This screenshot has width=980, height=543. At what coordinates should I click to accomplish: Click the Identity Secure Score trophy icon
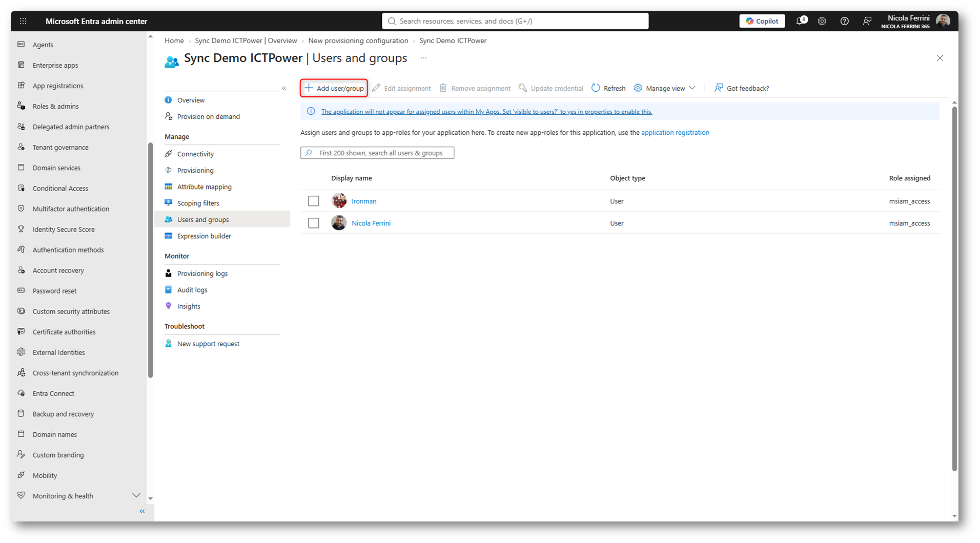click(21, 229)
